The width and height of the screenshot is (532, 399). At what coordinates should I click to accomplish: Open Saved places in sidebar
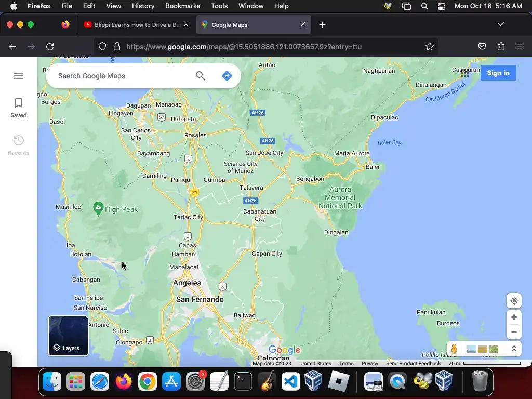tap(18, 108)
